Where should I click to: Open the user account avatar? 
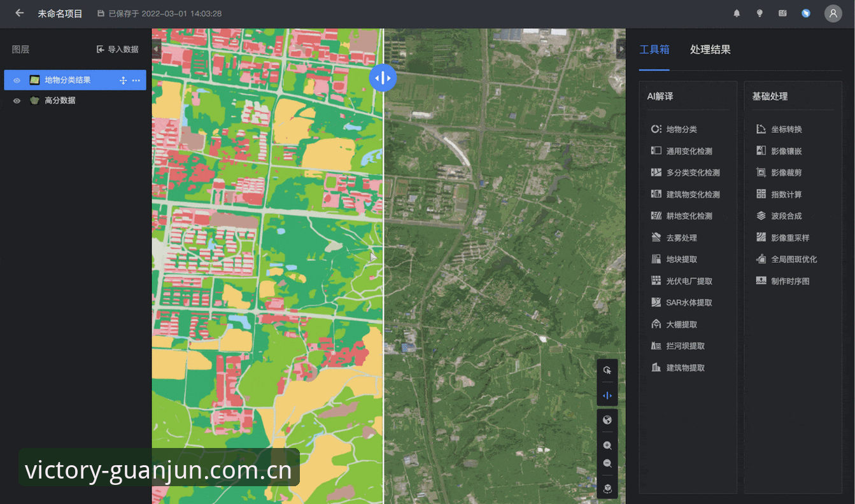coord(833,13)
